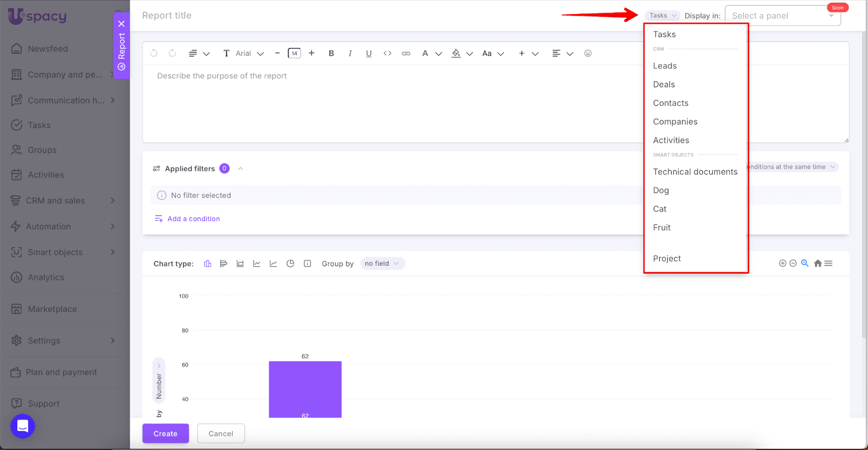This screenshot has height=450, width=868.
Task: Click the Create button
Action: point(165,434)
